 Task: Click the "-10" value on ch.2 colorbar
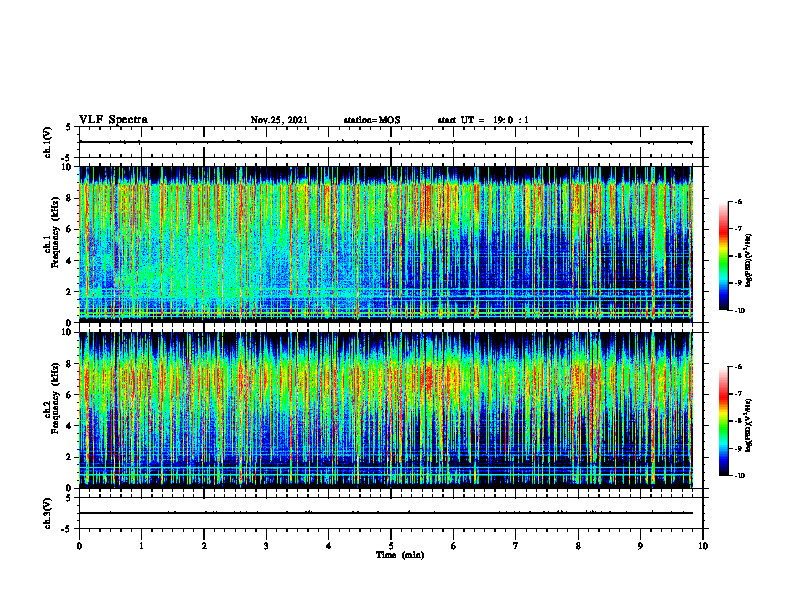739,476
